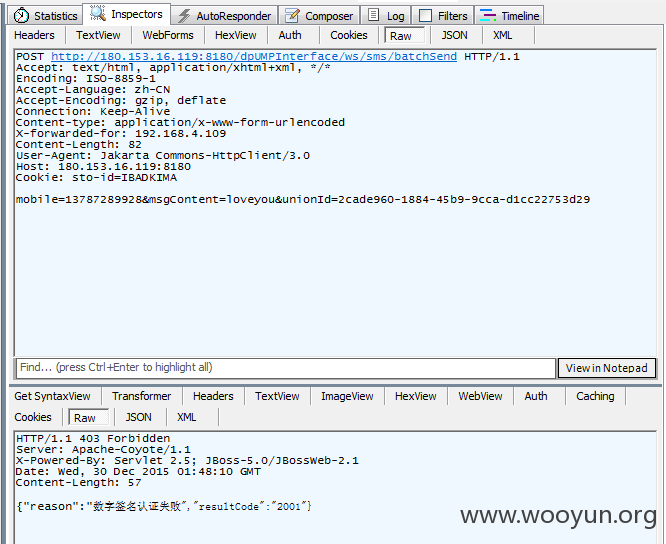The height and width of the screenshot is (544, 666).
Task: Open the Composer tab
Action: [319, 16]
